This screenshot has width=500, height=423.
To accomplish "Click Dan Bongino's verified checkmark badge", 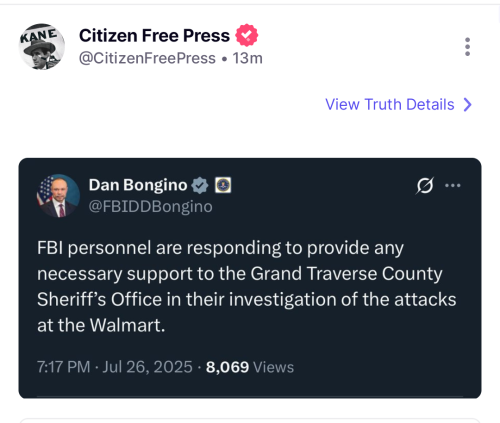I will point(200,185).
